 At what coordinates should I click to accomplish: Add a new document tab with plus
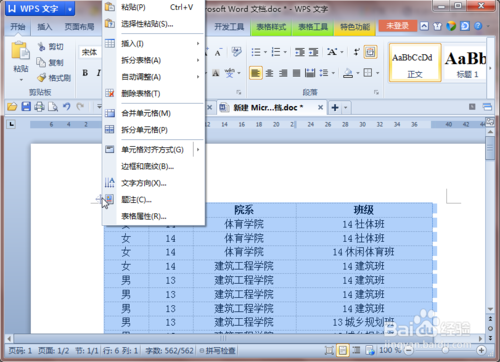pos(335,107)
